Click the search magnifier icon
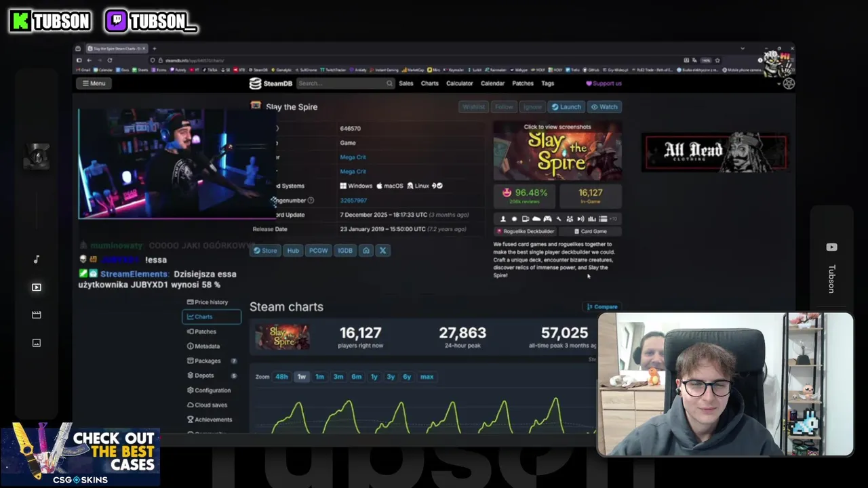Viewport: 868px width, 488px height. pyautogui.click(x=389, y=83)
